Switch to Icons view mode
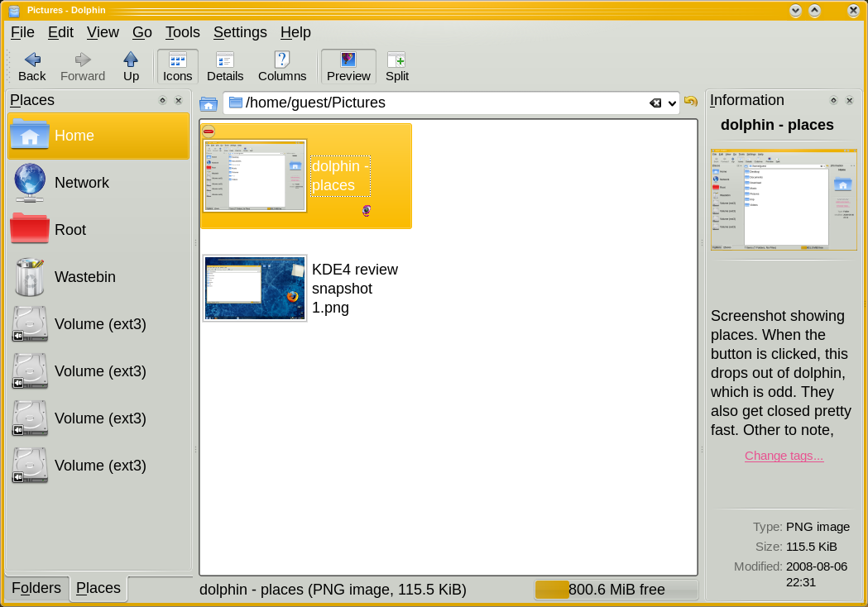Viewport: 868px width, 607px height. pos(177,66)
